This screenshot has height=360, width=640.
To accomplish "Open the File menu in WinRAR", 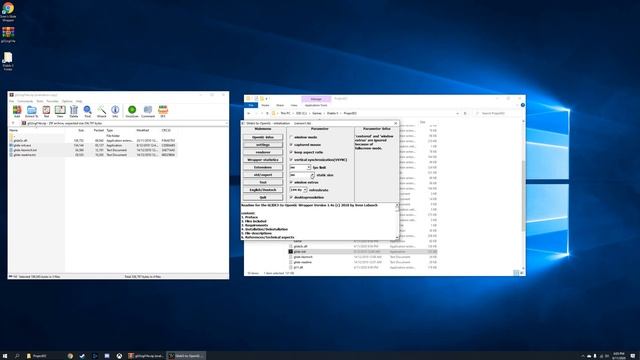I will click(11, 101).
